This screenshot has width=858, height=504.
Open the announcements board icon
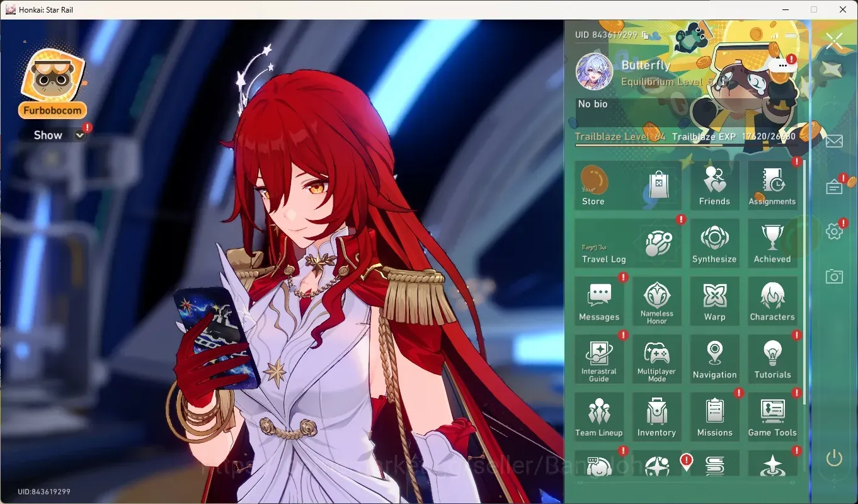pyautogui.click(x=834, y=187)
